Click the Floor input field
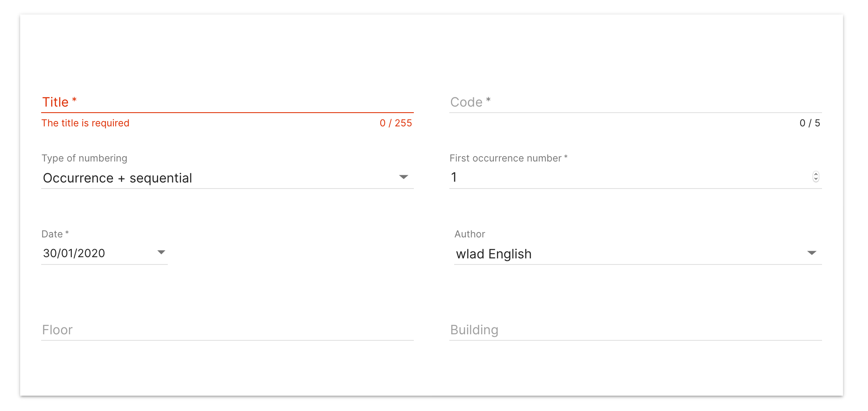868x411 pixels. point(227,330)
